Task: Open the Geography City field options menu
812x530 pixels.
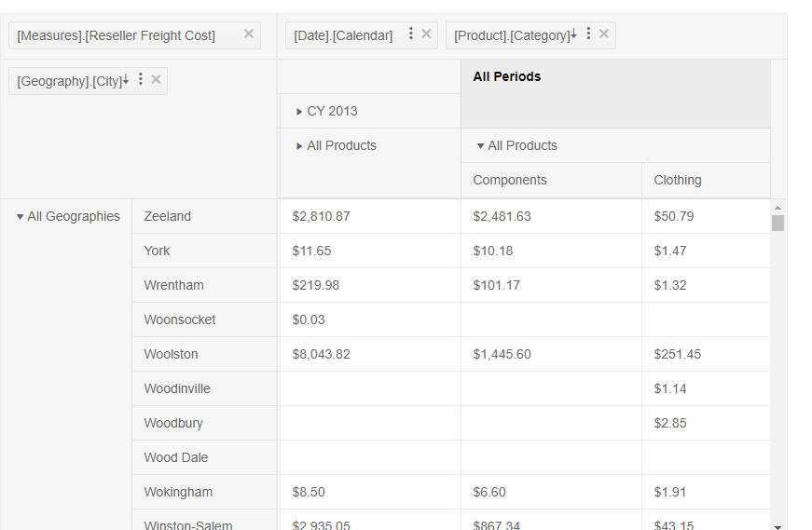Action: coord(141,80)
